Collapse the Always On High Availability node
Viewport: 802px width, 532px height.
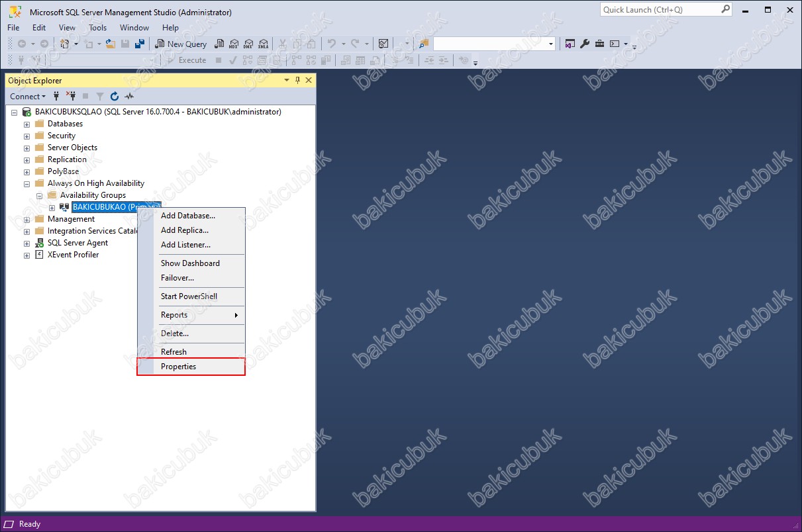(26, 183)
